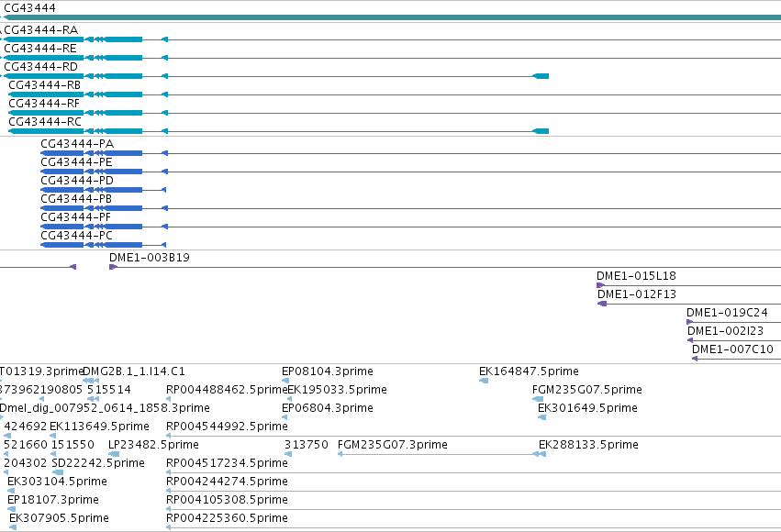Click the DMG2B.1_1.I14.C1 feature label
Screen dimensions: 781x532
point(133,371)
